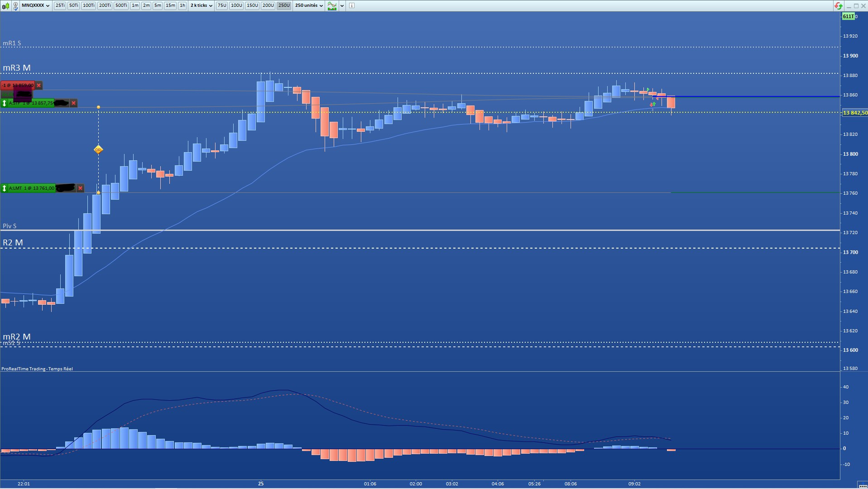Viewport: 868px width, 489px height.
Task: Expand the arrow next to indicators icon
Action: click(x=342, y=6)
